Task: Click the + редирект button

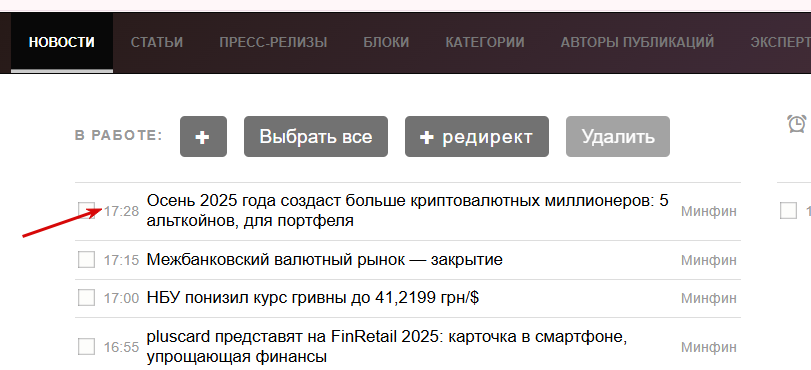Action: pos(477,137)
